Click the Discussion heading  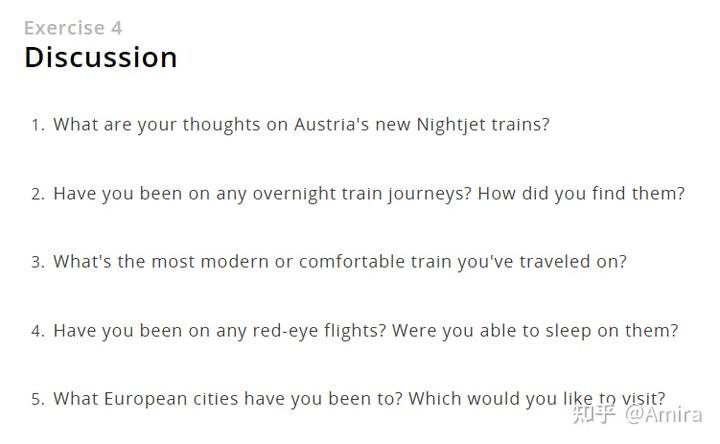(x=101, y=57)
